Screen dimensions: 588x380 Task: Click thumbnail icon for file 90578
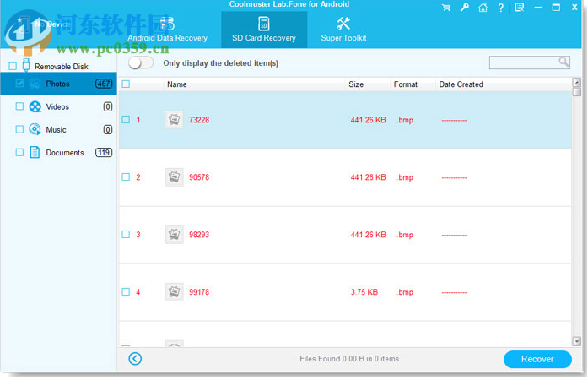[x=174, y=177]
